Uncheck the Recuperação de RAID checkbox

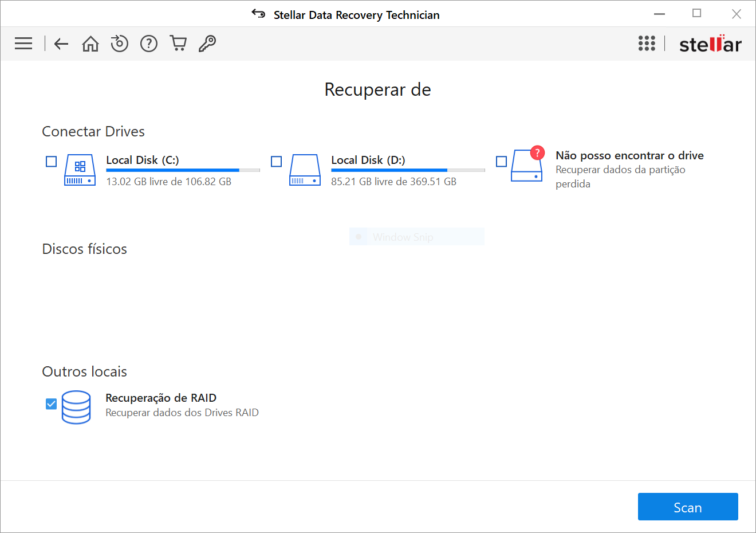[x=52, y=404]
